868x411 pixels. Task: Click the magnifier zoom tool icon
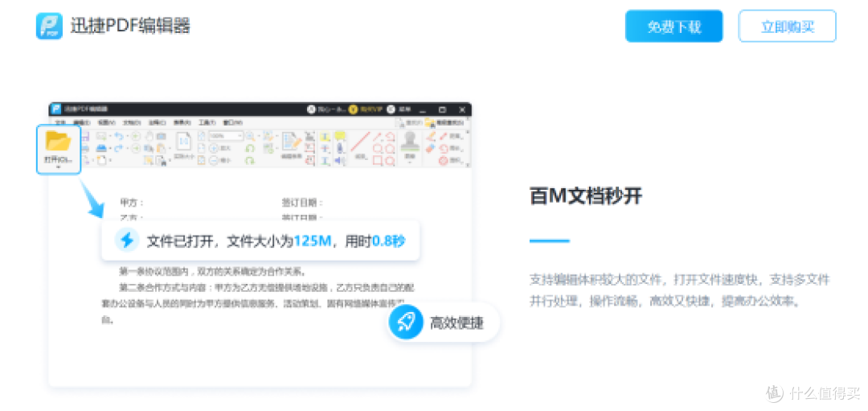point(250,136)
